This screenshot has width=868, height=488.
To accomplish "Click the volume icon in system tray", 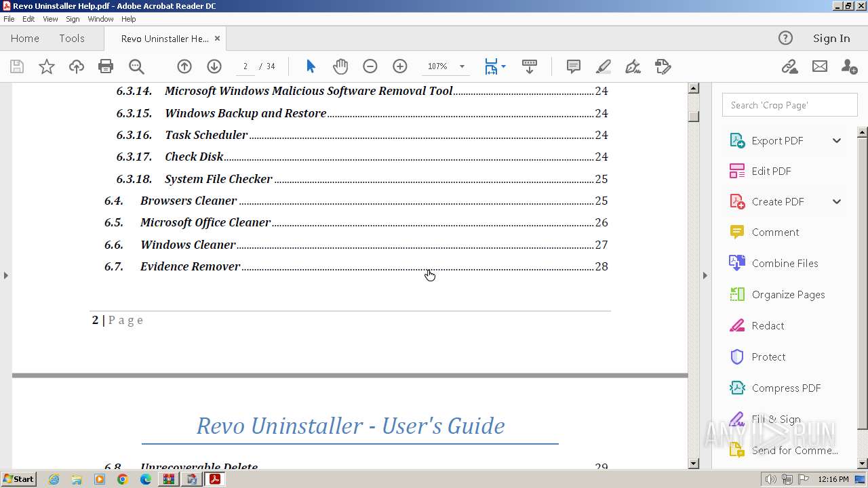I will [x=771, y=479].
